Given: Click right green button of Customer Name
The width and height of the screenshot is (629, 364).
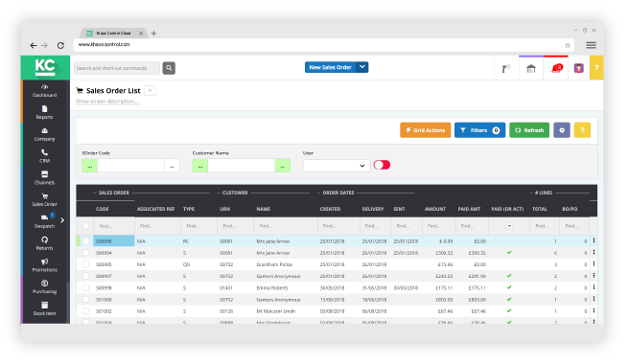Looking at the screenshot, I should (283, 166).
